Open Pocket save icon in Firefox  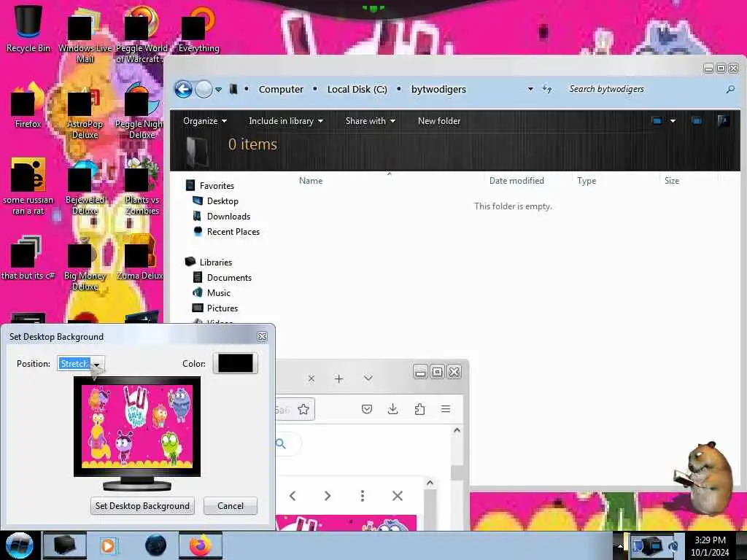[x=366, y=409]
